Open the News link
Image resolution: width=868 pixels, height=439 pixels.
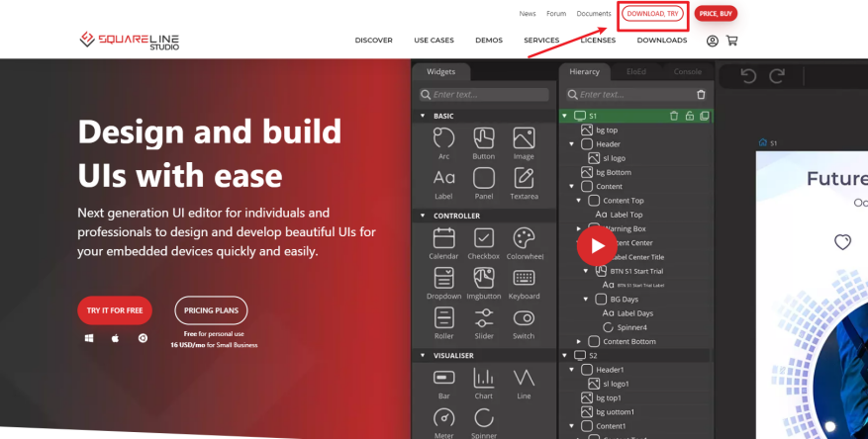528,13
